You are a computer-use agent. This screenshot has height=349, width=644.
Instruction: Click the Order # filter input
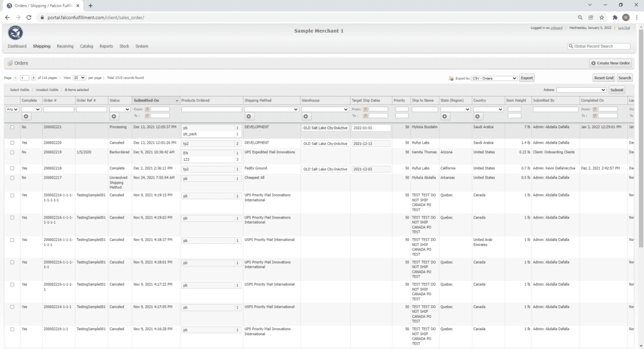tap(59, 109)
